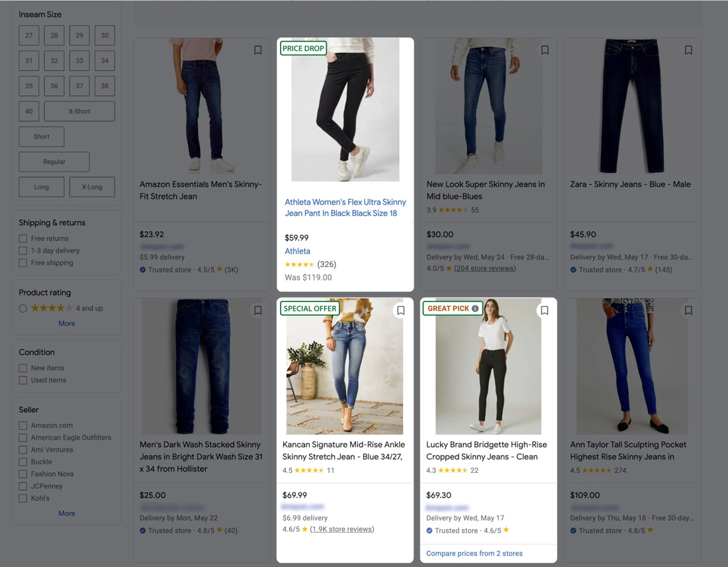Check American Eagle Outfitters seller

point(23,437)
